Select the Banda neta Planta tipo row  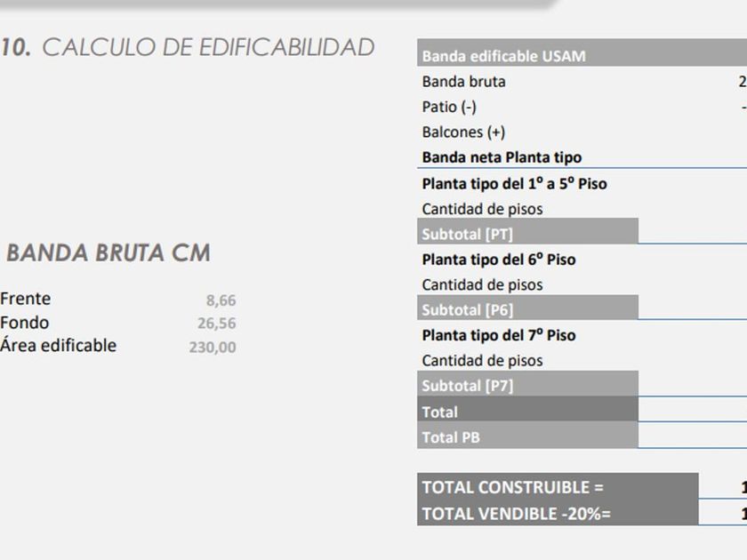(x=502, y=157)
